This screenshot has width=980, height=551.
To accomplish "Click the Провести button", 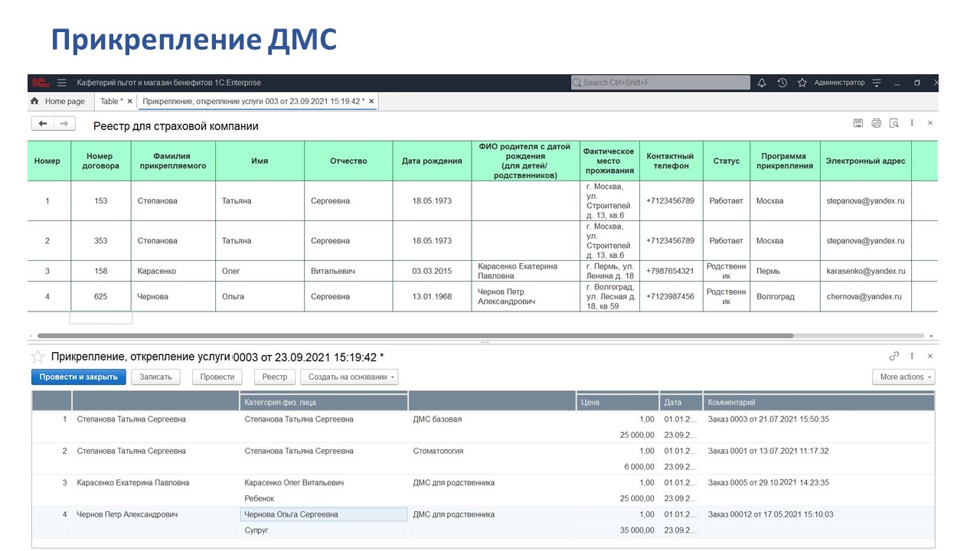I will point(217,377).
